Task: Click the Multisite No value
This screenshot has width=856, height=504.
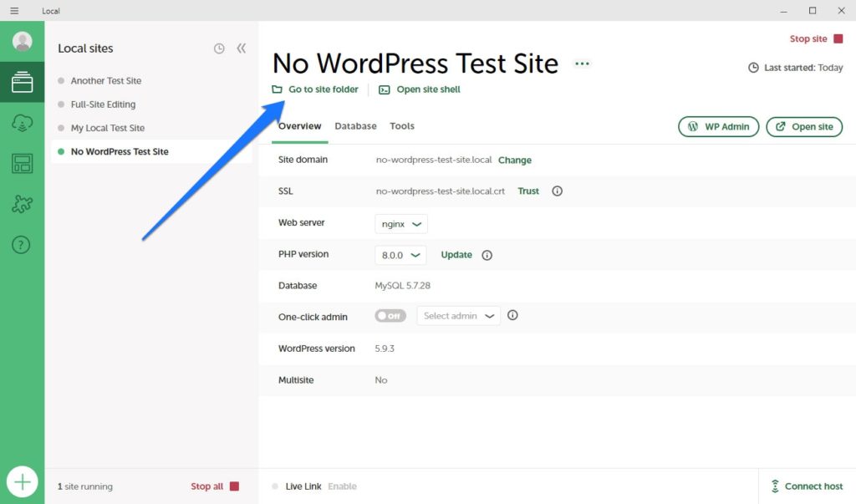Action: pos(381,380)
